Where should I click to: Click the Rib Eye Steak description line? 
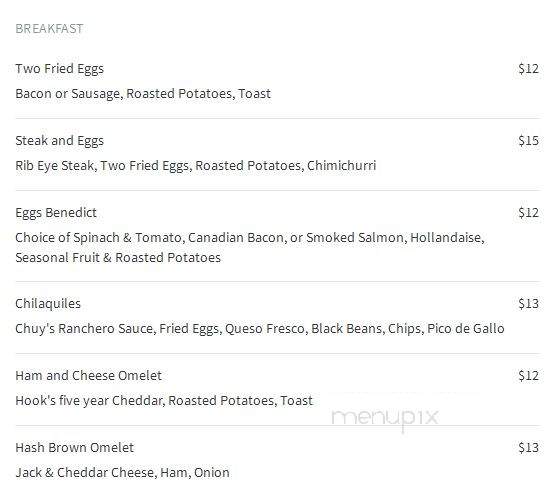click(x=196, y=166)
